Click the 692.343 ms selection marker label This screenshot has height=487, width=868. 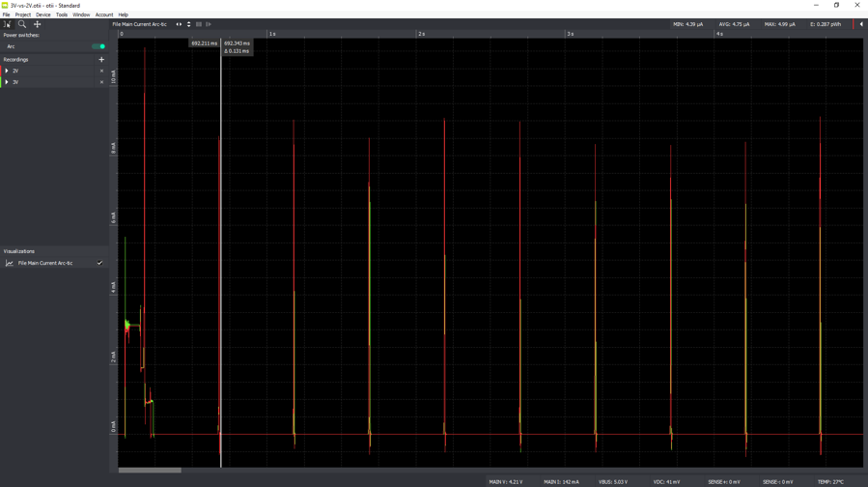click(237, 43)
